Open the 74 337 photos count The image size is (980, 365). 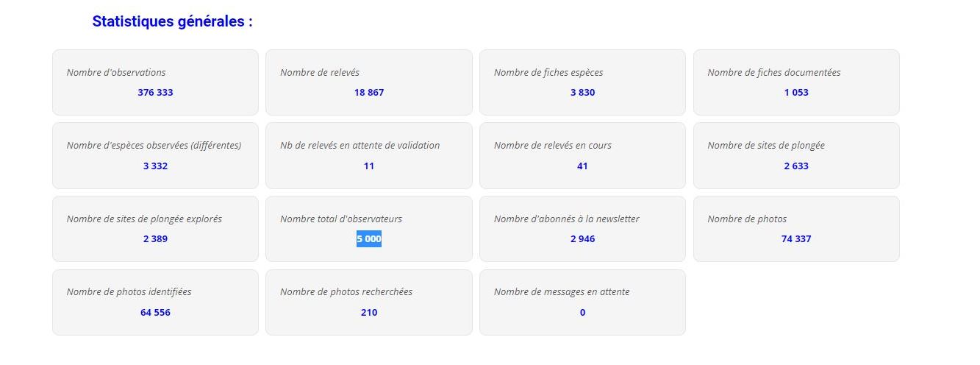click(796, 239)
